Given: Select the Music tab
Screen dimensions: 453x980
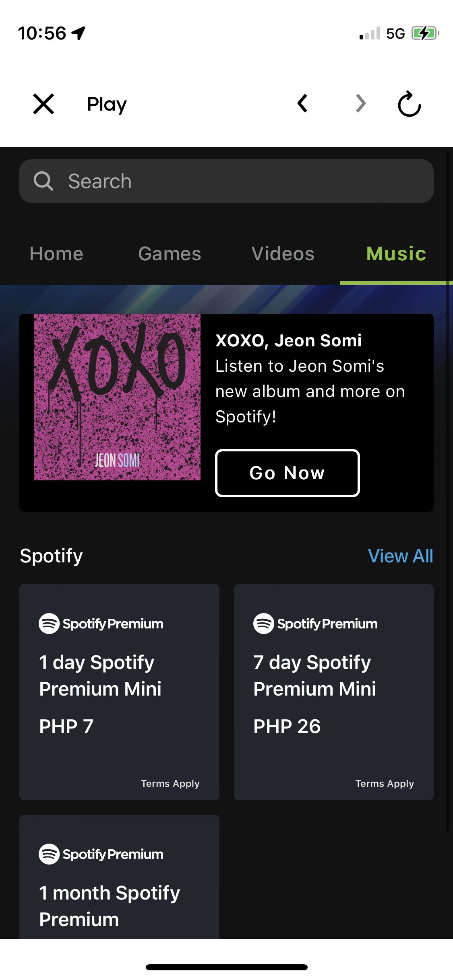Looking at the screenshot, I should tap(396, 254).
